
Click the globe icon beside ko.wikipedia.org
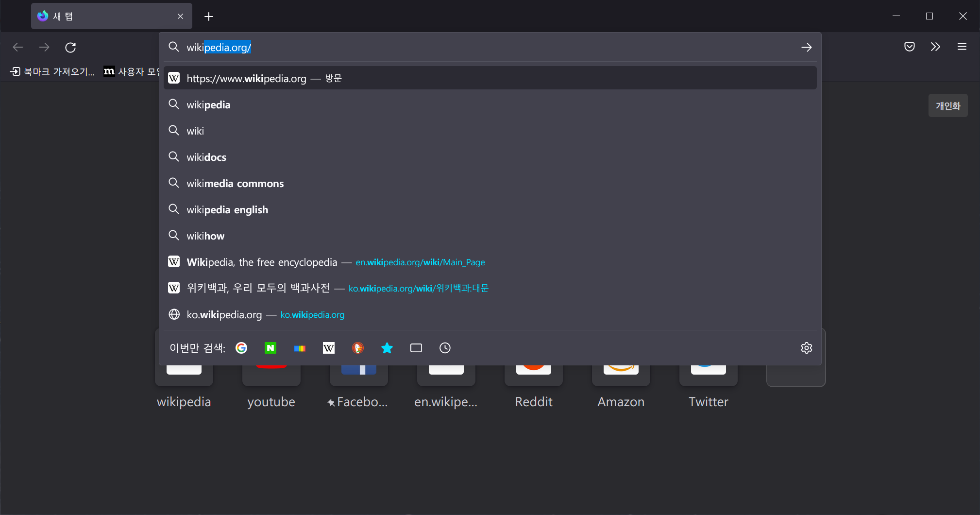pyautogui.click(x=174, y=314)
